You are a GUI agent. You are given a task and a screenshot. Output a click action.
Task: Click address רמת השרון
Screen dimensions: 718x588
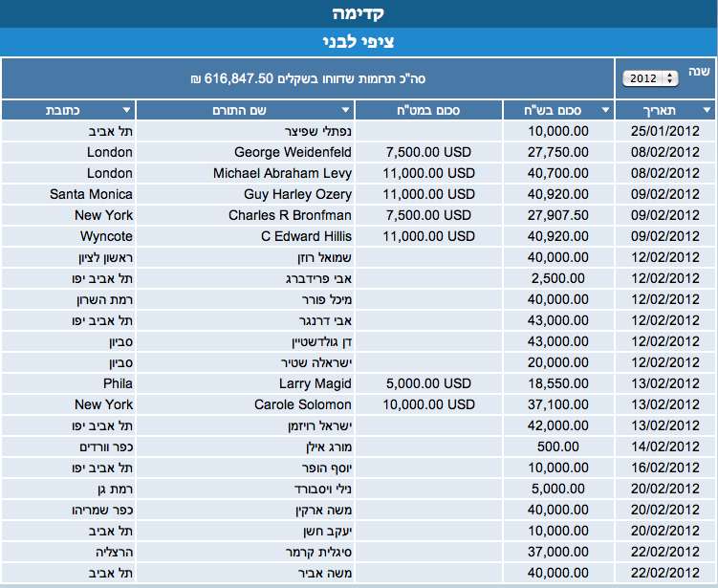pos(105,299)
